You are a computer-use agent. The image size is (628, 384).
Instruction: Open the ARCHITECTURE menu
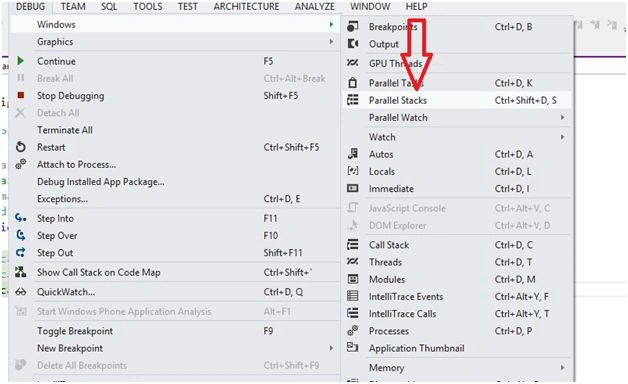pyautogui.click(x=246, y=6)
